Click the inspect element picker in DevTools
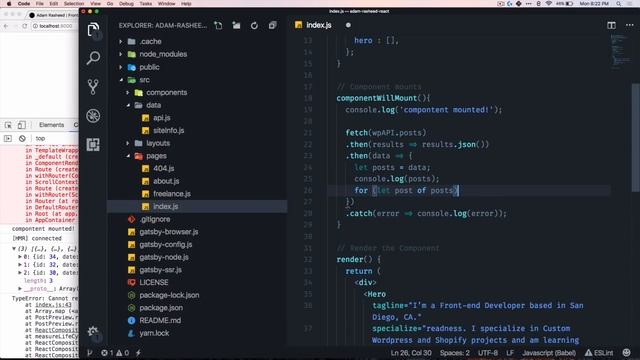Screen dimensions: 640x360 8,125
